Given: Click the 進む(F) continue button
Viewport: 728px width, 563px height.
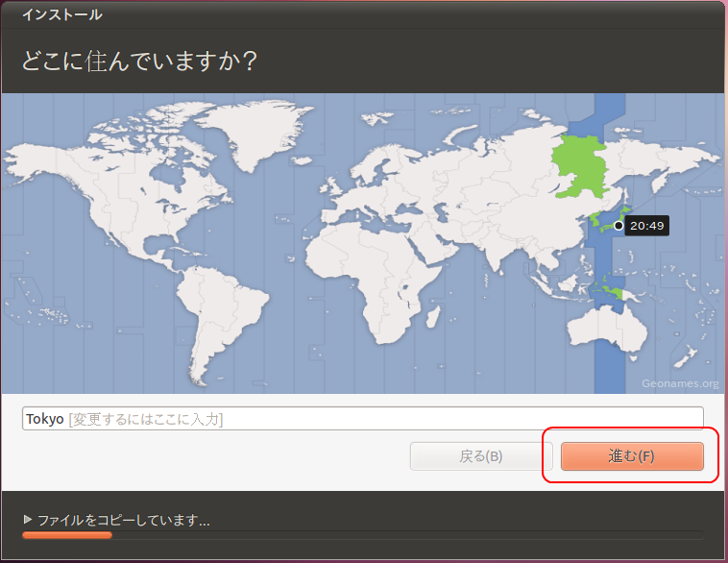Looking at the screenshot, I should pos(632,456).
